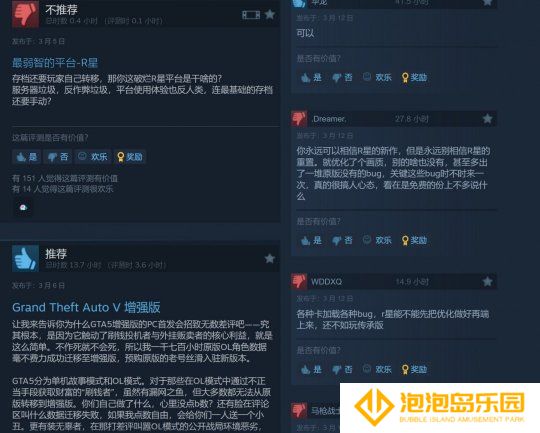
Task: Click the star icon on .Dreamer. review
Action: 487,118
